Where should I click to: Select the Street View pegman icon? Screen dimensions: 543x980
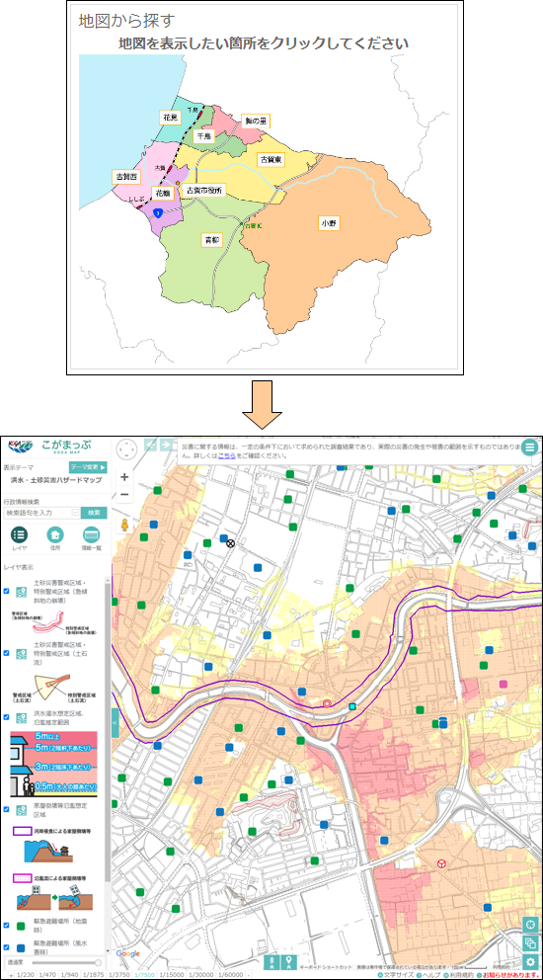(125, 525)
